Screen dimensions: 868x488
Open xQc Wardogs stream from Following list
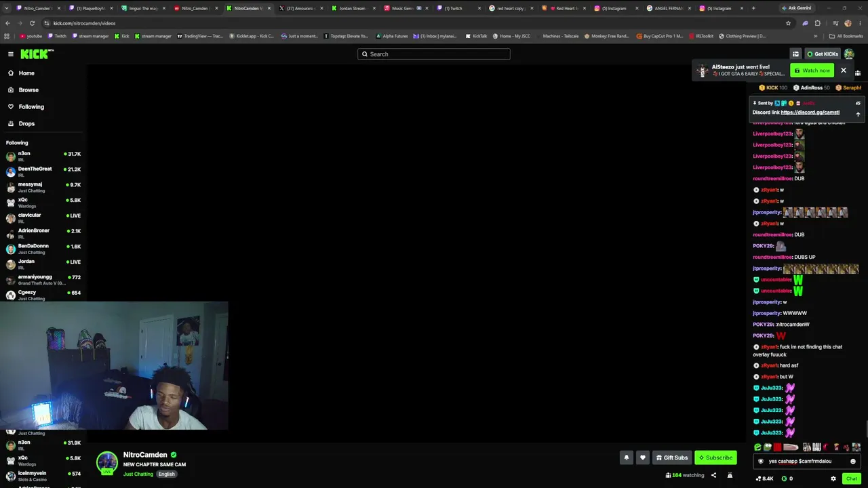42,203
